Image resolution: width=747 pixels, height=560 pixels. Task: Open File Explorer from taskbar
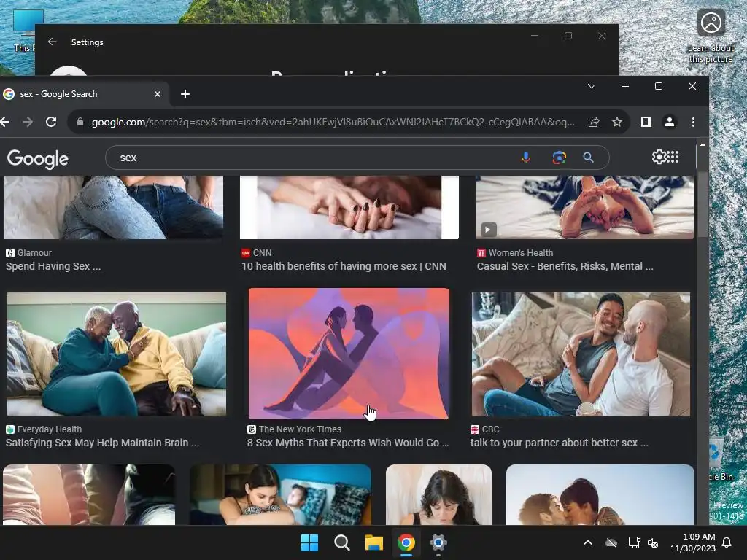point(374,542)
